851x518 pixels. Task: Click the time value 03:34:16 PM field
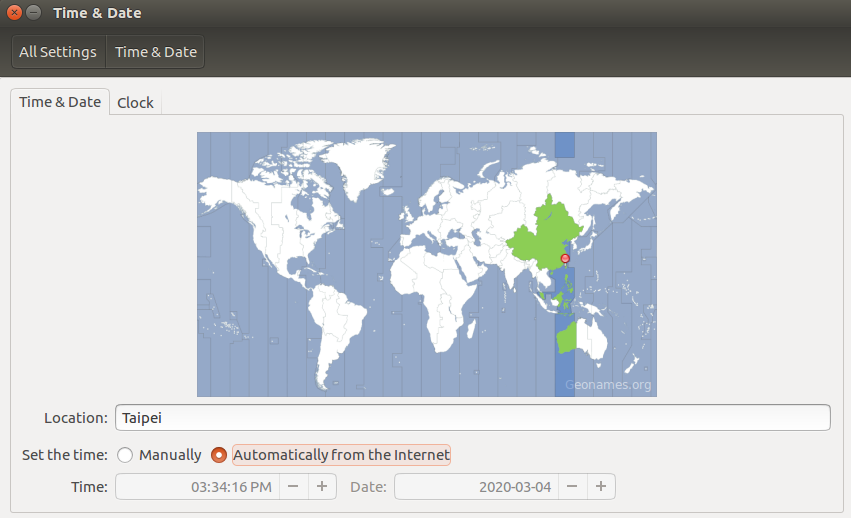tap(198, 487)
